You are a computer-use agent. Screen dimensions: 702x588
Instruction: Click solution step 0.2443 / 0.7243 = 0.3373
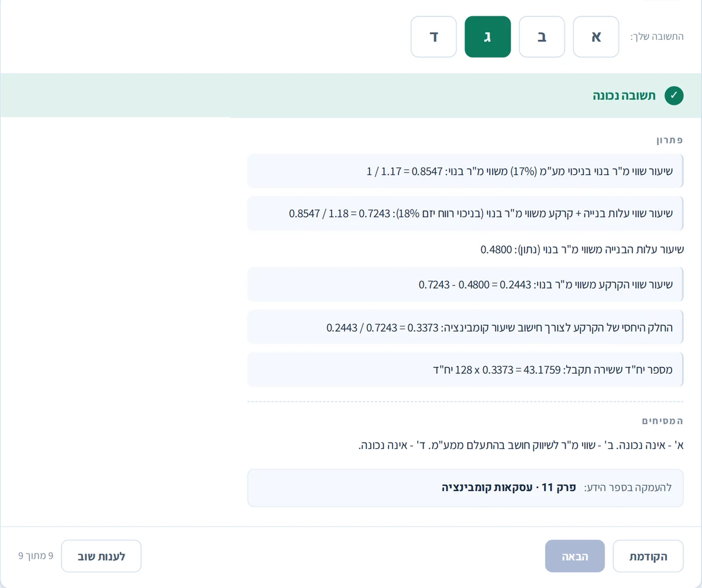tap(466, 327)
